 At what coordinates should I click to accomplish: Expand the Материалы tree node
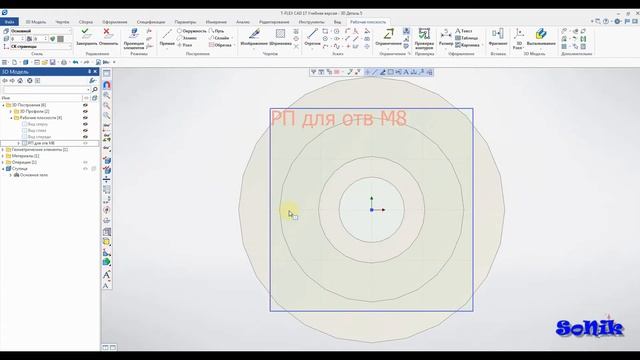(x=3, y=156)
